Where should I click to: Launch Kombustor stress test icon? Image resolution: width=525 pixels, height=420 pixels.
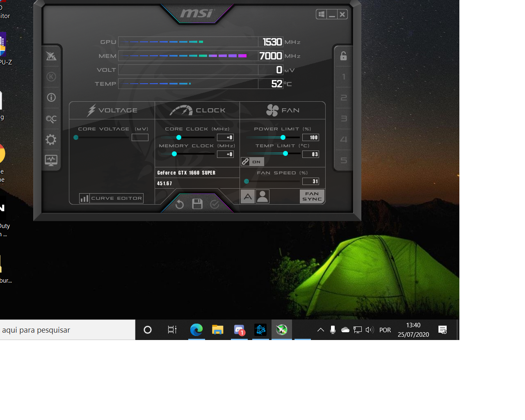[51, 77]
